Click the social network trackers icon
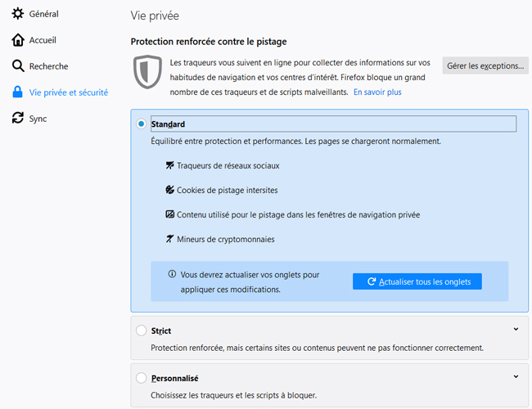532x409 pixels. pos(170,165)
